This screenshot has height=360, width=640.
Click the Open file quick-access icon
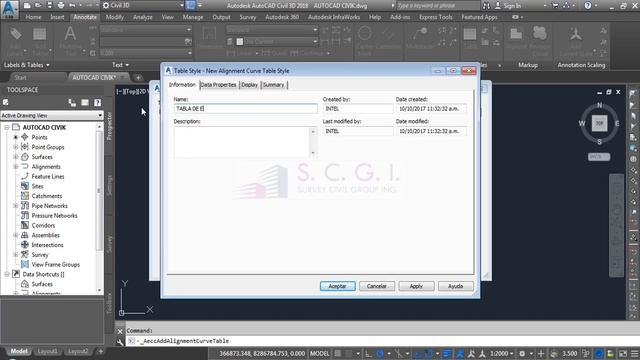click(x=38, y=6)
